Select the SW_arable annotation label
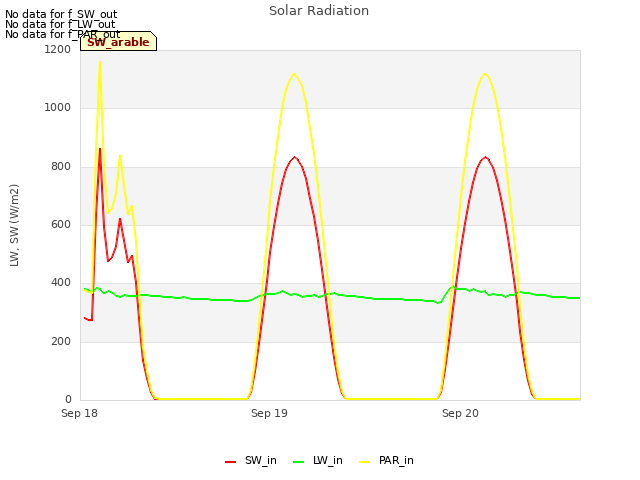 click(x=118, y=42)
